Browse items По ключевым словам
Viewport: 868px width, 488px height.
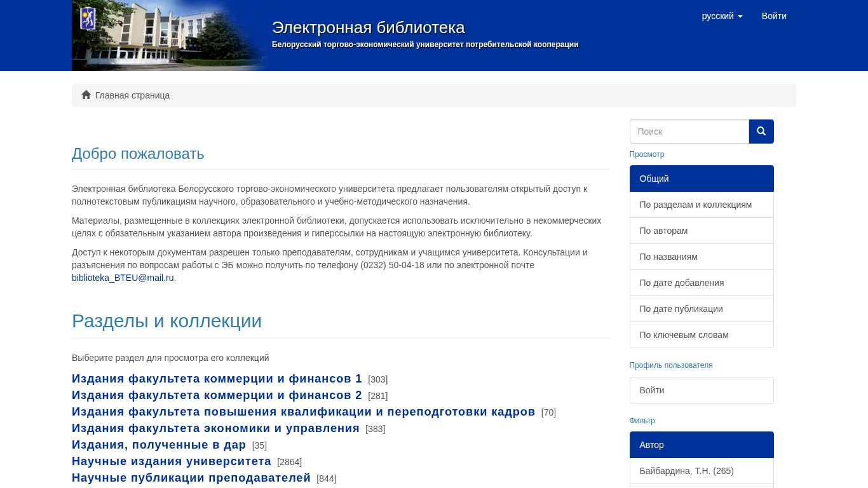[684, 335]
